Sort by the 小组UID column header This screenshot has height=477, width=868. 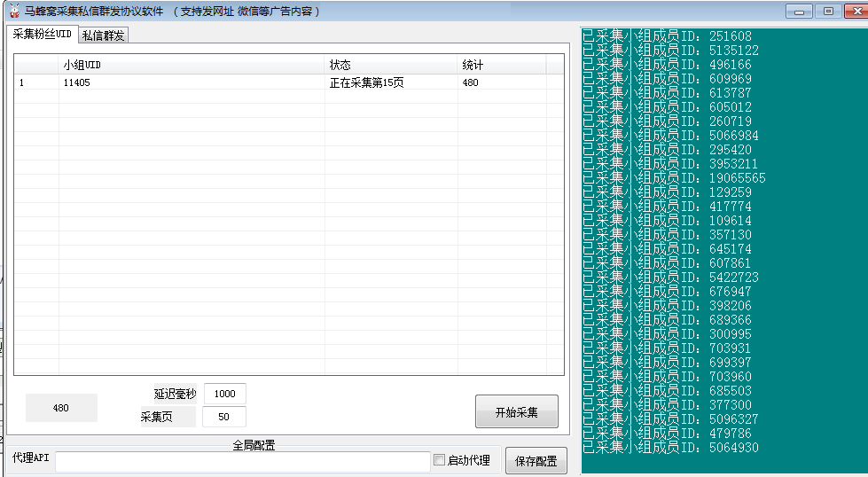191,66
